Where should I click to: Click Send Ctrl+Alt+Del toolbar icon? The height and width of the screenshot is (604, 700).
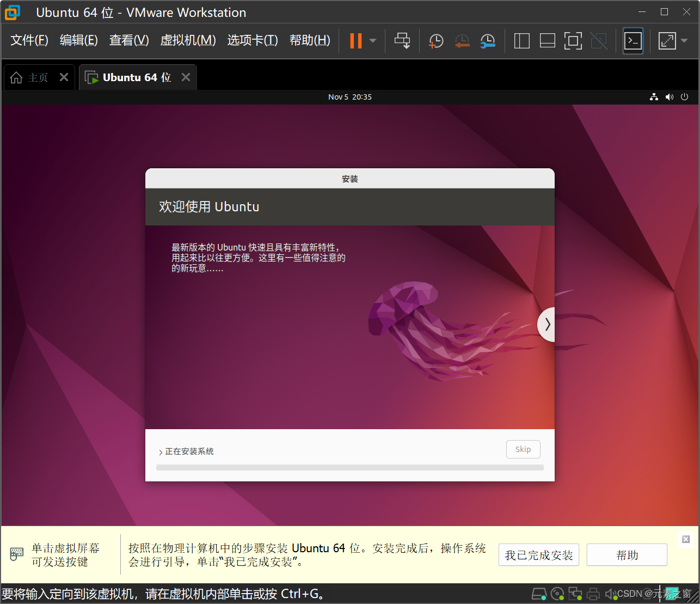[402, 41]
